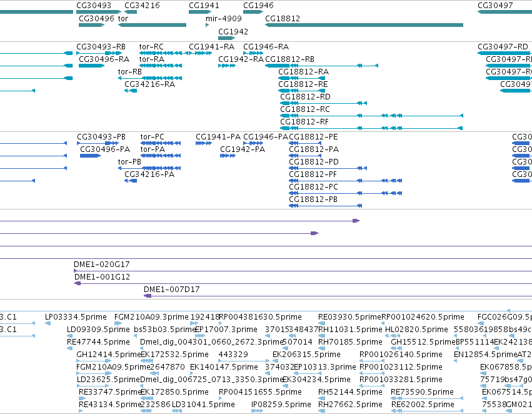Click the CG34216 gene feature
532x414 pixels.
click(x=131, y=12)
